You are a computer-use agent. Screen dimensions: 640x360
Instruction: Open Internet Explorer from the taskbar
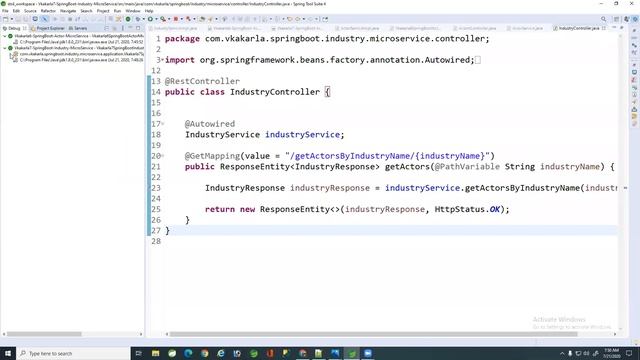(221, 353)
